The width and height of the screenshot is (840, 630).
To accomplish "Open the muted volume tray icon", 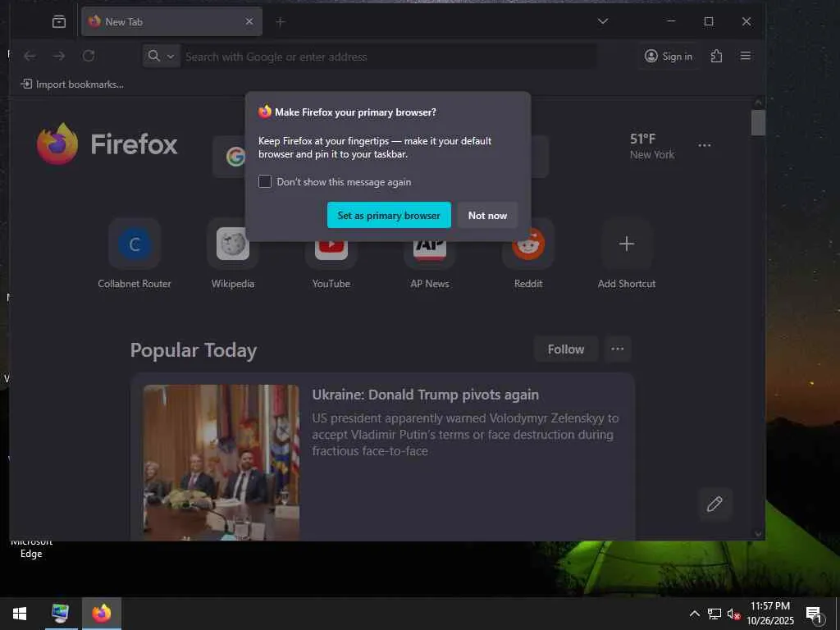I will [733, 614].
